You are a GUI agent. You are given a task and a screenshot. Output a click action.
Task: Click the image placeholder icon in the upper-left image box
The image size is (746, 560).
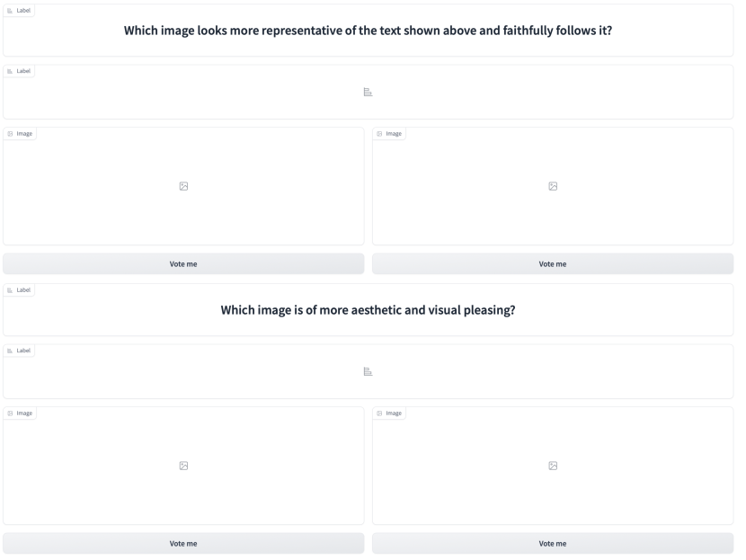point(183,186)
